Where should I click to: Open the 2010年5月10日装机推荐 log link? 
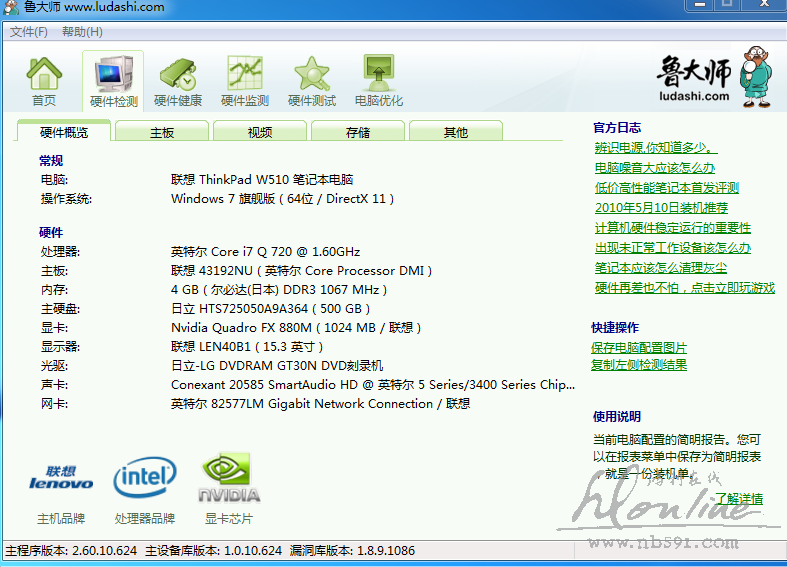[661, 208]
